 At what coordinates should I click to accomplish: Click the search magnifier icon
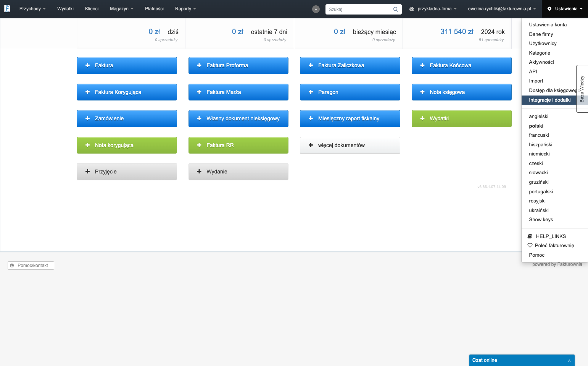[x=396, y=9]
